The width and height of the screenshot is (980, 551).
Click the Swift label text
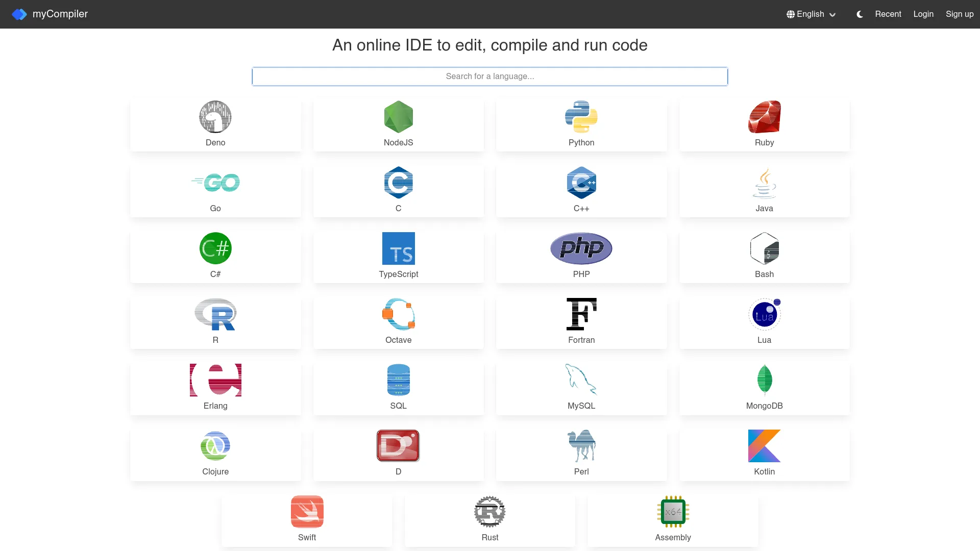tap(307, 538)
